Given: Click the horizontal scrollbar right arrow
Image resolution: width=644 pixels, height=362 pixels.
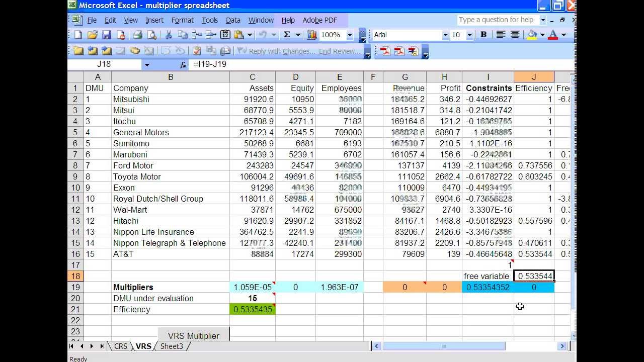Looking at the screenshot, I should tap(562, 346).
